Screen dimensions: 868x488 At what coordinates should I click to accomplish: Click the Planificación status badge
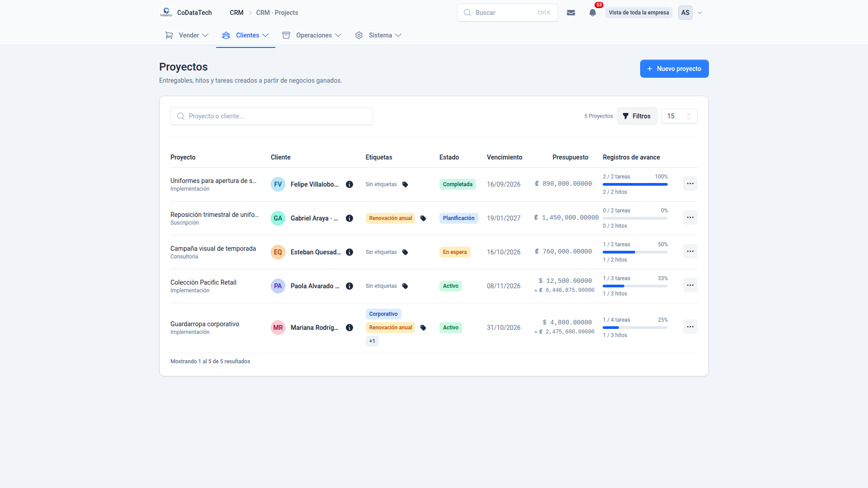[x=458, y=218]
